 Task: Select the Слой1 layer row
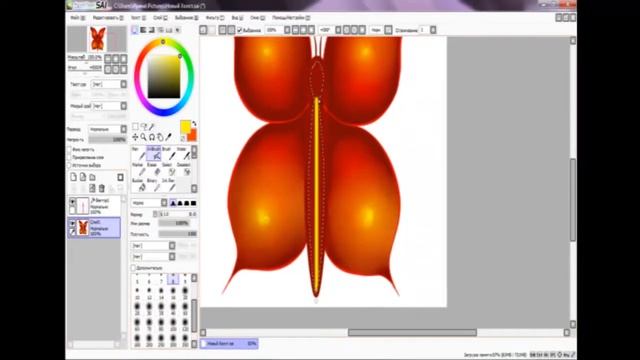click(94, 228)
